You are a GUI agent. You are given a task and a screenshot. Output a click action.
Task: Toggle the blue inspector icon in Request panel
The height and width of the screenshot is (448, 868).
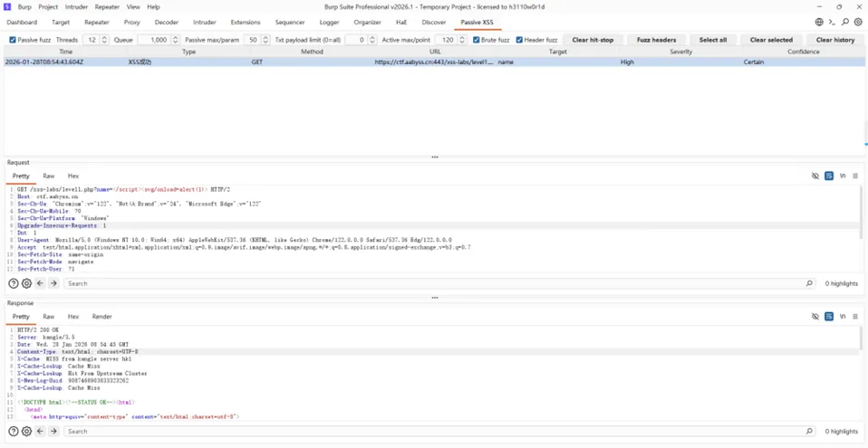tap(829, 176)
